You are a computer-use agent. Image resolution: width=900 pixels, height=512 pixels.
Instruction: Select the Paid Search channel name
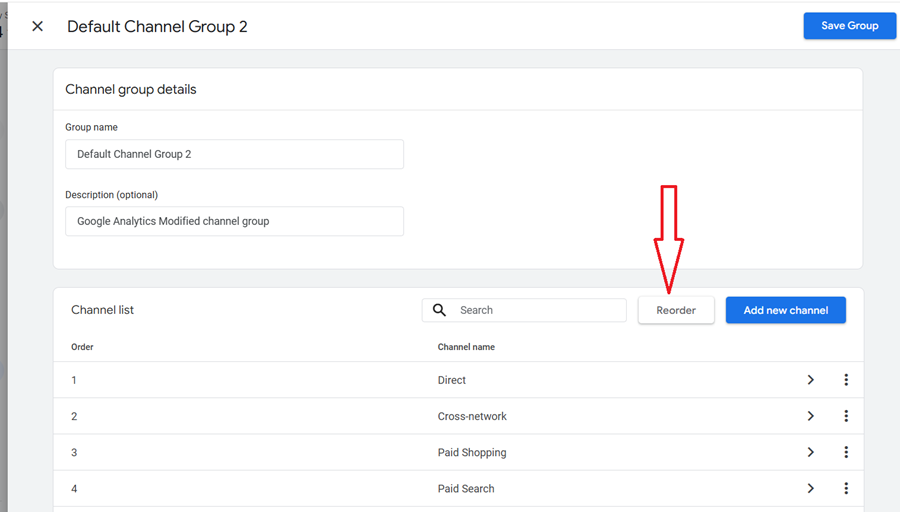465,488
